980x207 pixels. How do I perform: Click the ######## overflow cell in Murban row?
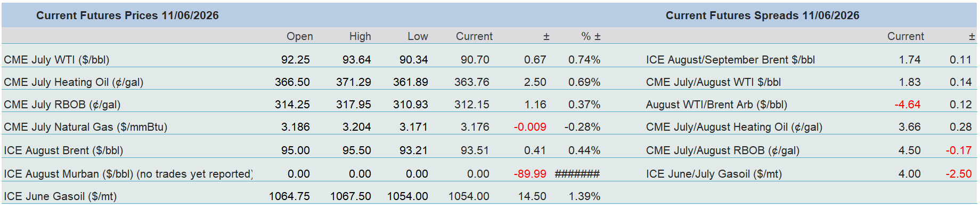577,174
